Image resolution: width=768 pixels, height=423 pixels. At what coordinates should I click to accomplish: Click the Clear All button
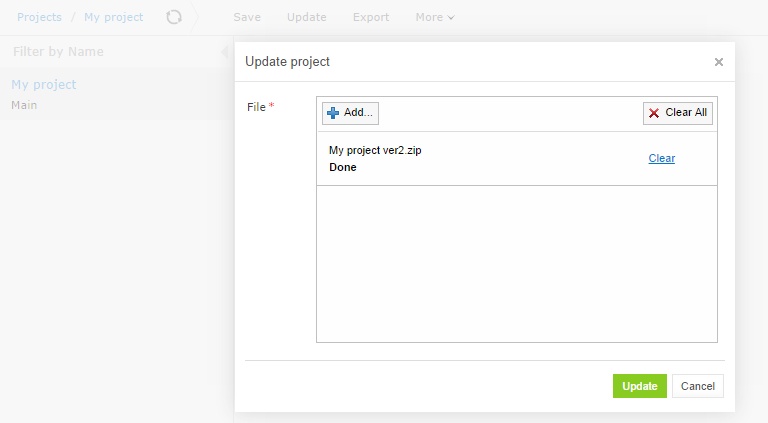pyautogui.click(x=678, y=113)
